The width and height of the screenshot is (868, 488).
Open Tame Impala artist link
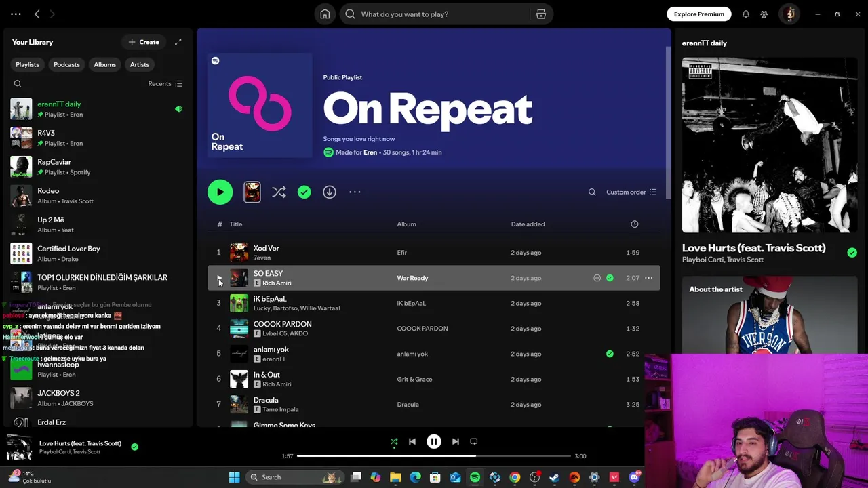(280, 409)
